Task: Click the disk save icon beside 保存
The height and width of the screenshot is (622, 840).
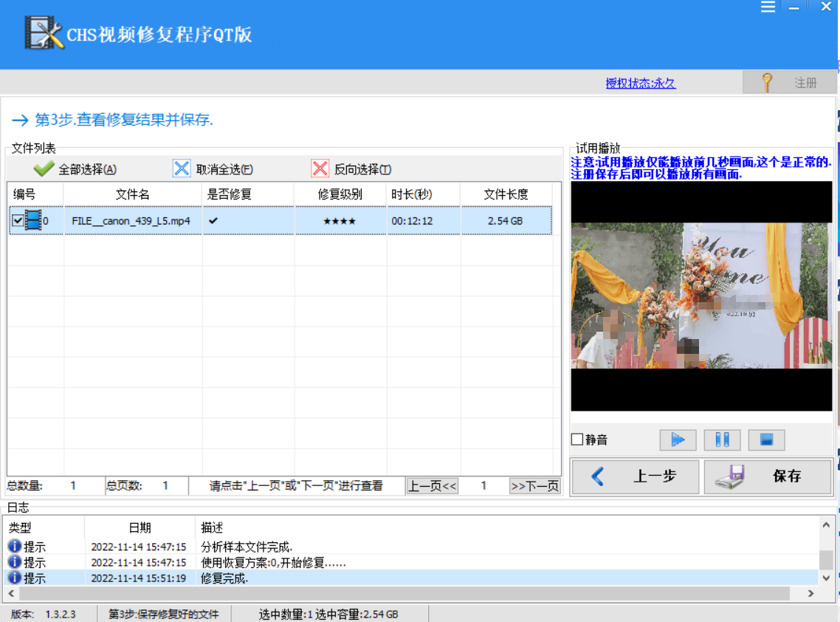Action: click(x=731, y=476)
